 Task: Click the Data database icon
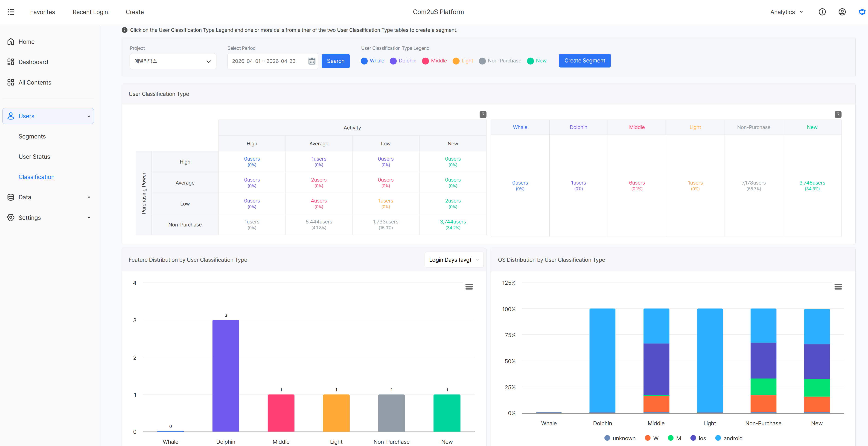[x=11, y=197]
